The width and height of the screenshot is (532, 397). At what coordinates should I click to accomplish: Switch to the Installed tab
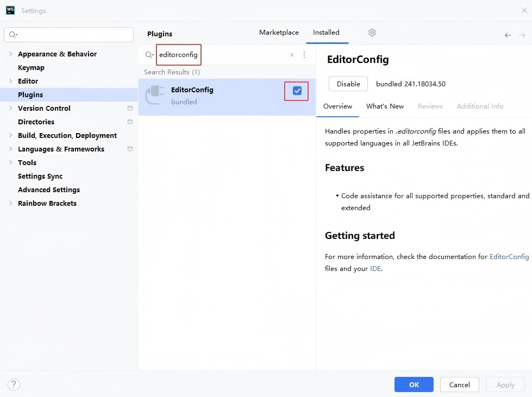[x=326, y=33]
